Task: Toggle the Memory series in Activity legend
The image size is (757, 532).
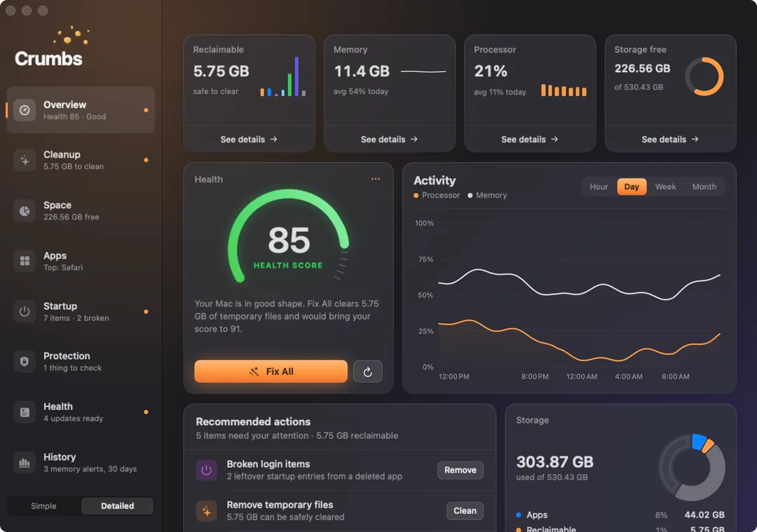Action: click(488, 195)
